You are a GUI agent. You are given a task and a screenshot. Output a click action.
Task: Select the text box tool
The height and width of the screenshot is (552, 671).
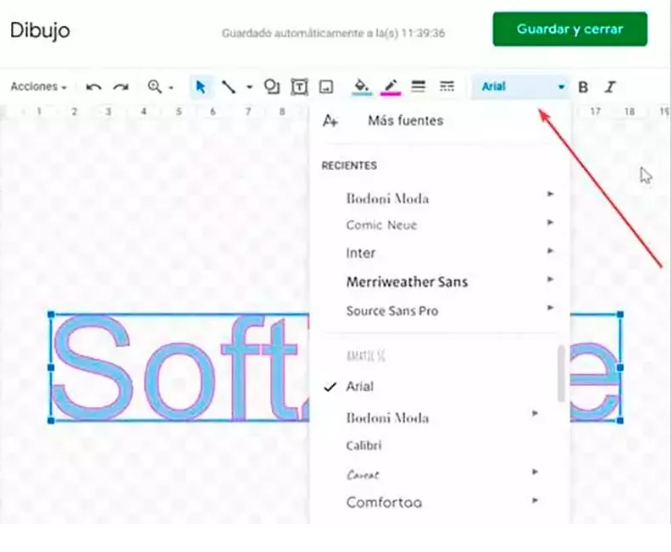[x=299, y=87]
